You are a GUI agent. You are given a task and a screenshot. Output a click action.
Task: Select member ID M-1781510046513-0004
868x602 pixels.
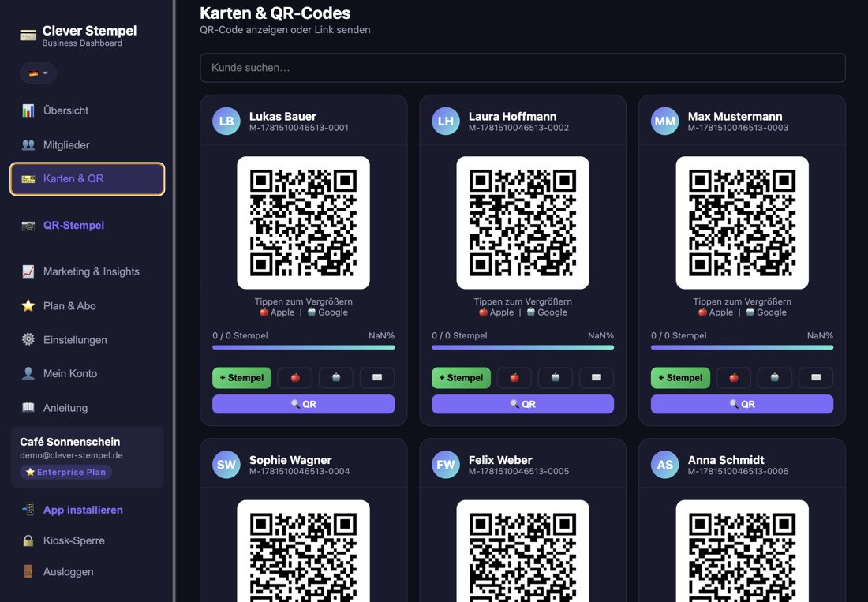300,471
